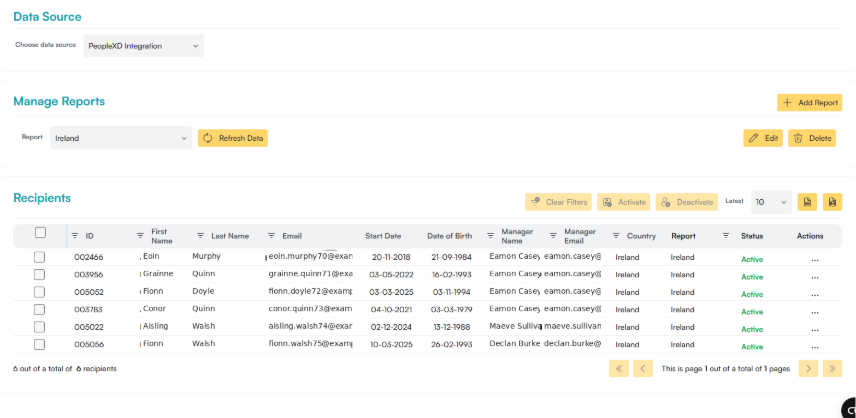Click the Data Source heading

47,16
